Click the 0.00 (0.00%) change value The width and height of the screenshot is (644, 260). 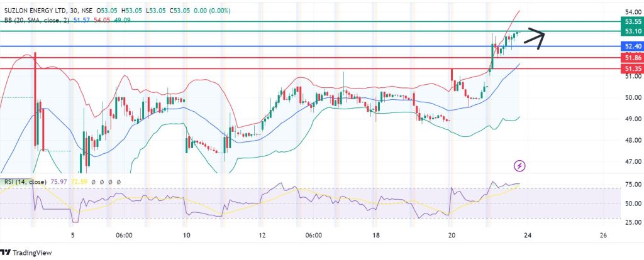pos(213,12)
